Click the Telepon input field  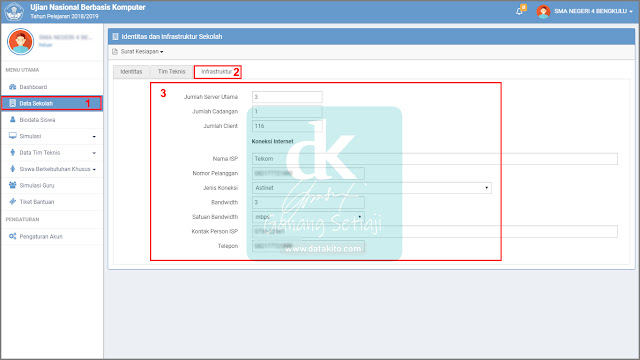coord(308,246)
